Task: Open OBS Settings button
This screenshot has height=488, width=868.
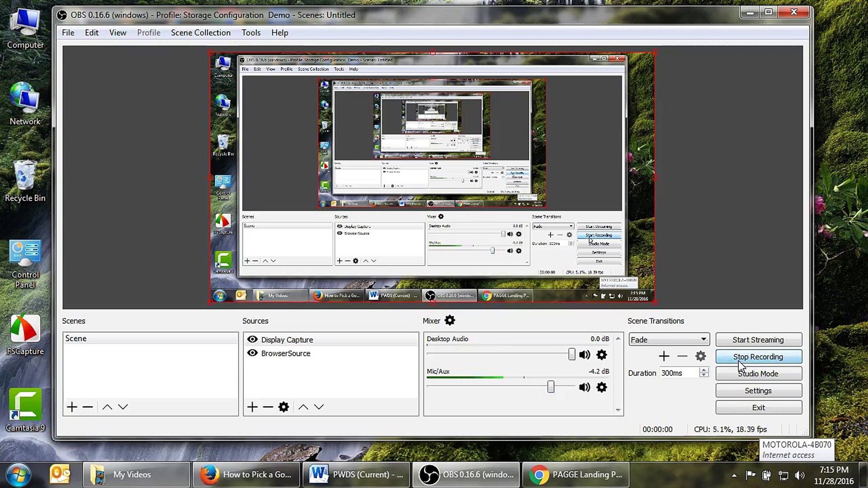Action: coord(759,390)
